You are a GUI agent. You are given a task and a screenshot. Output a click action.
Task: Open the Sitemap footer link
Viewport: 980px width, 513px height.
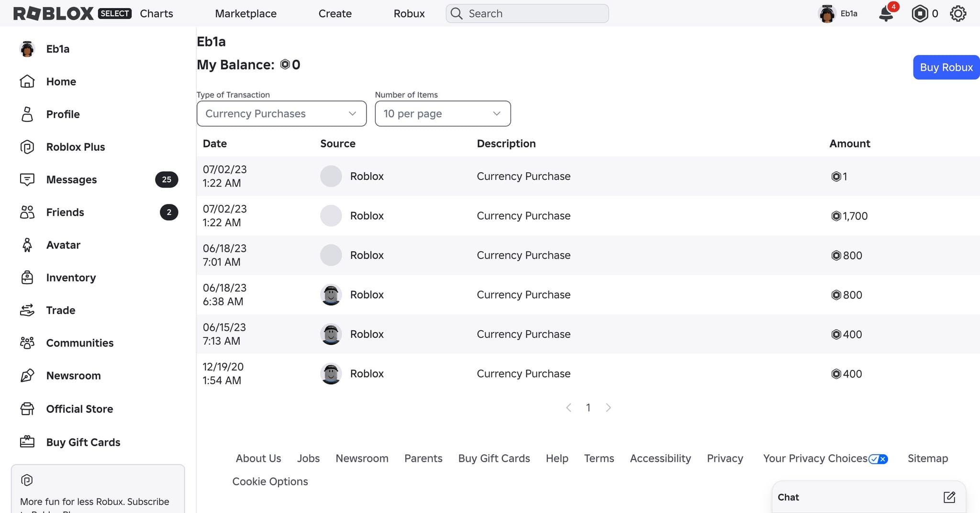click(x=927, y=458)
